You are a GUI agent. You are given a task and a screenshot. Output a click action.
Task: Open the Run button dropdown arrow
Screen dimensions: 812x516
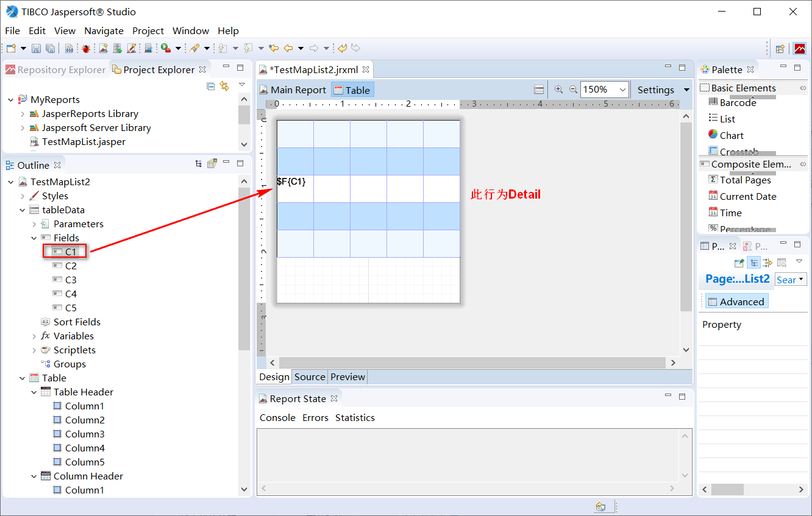coord(178,48)
